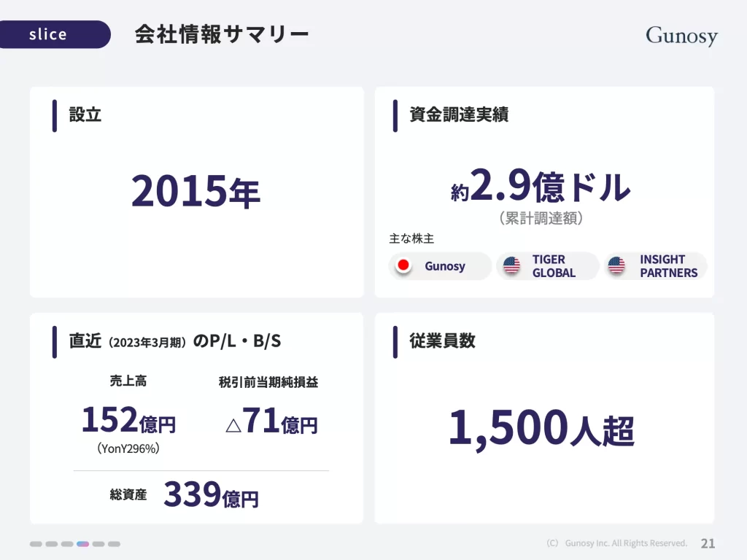747x560 pixels.
Task: Click the highlighted purple progress dot
Action: pos(82,544)
